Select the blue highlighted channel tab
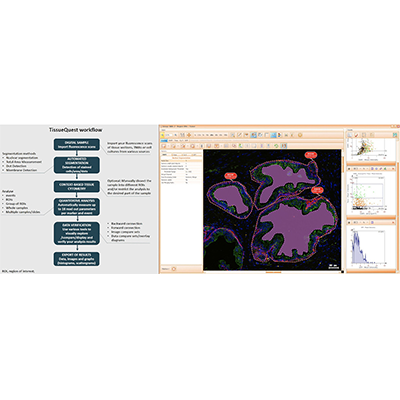Viewport: 400px width, 400px height. click(x=164, y=140)
